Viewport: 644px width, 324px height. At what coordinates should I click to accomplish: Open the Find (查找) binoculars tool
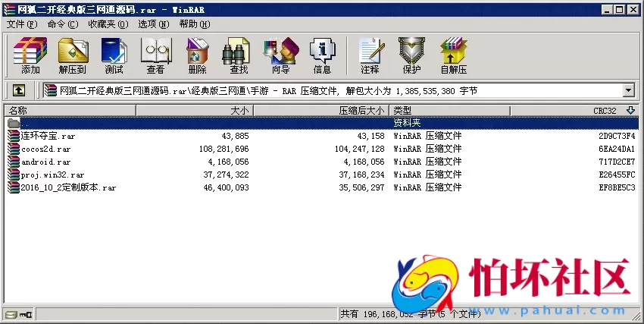point(239,55)
